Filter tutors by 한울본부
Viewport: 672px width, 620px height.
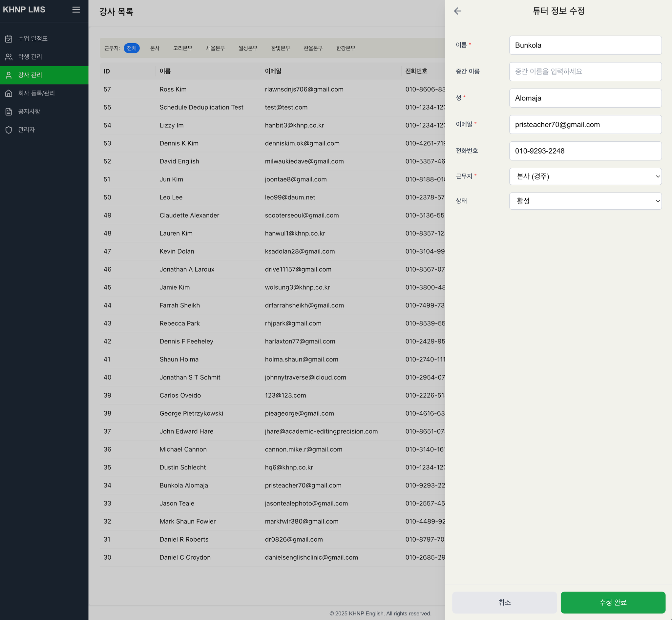click(313, 48)
